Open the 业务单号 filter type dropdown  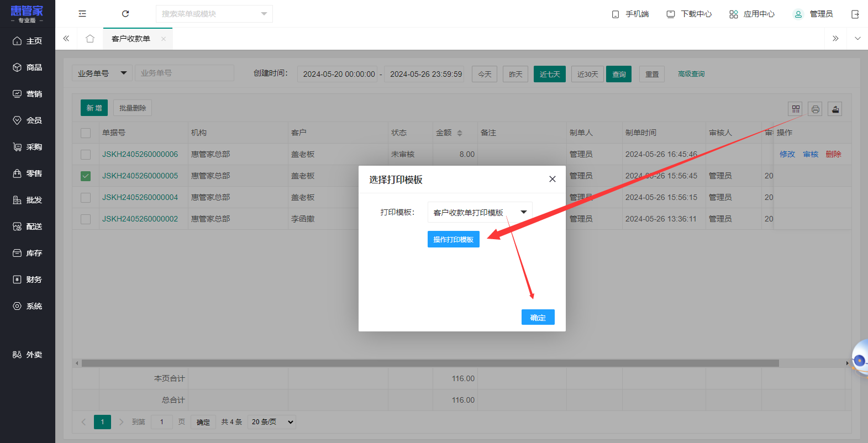[x=102, y=73]
